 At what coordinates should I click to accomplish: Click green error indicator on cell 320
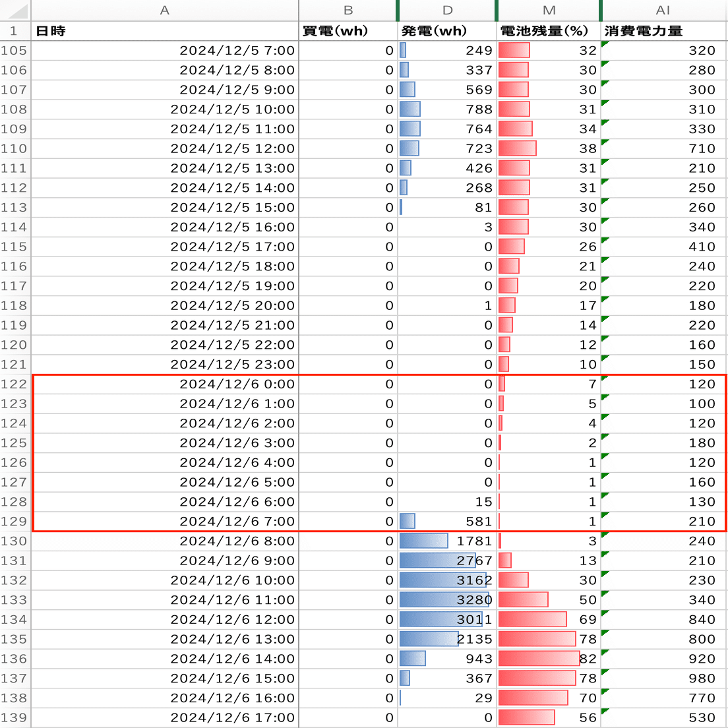[605, 44]
